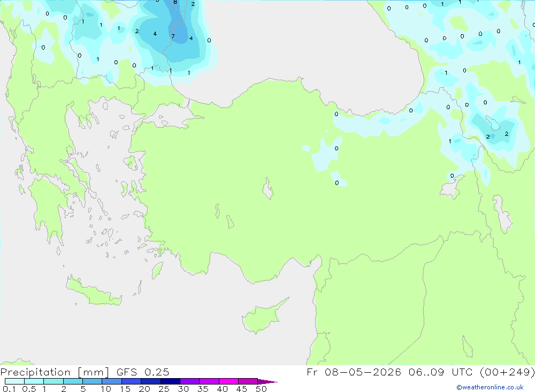Click the '06..09 UTC' time label

pyautogui.click(x=440, y=372)
